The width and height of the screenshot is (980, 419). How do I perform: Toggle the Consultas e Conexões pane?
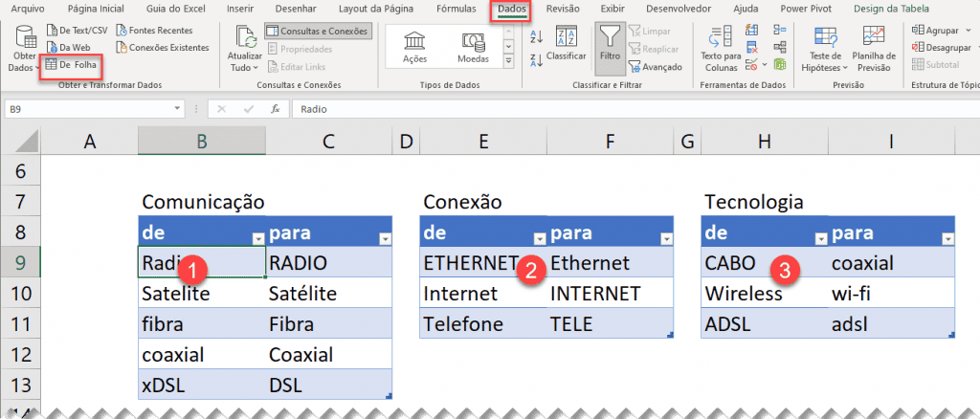click(x=319, y=31)
